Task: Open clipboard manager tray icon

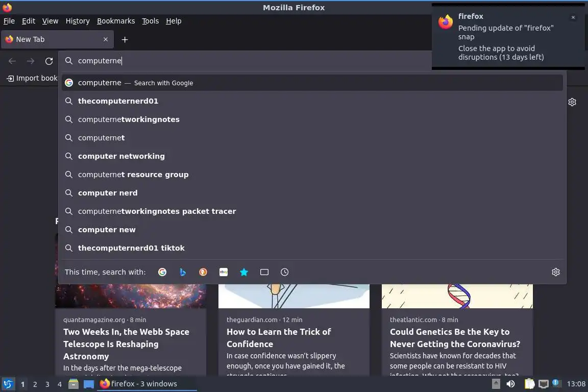Action: [x=529, y=384]
